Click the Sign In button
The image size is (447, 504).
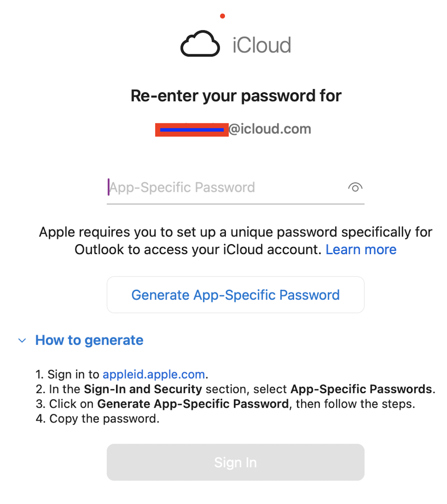pyautogui.click(x=235, y=462)
